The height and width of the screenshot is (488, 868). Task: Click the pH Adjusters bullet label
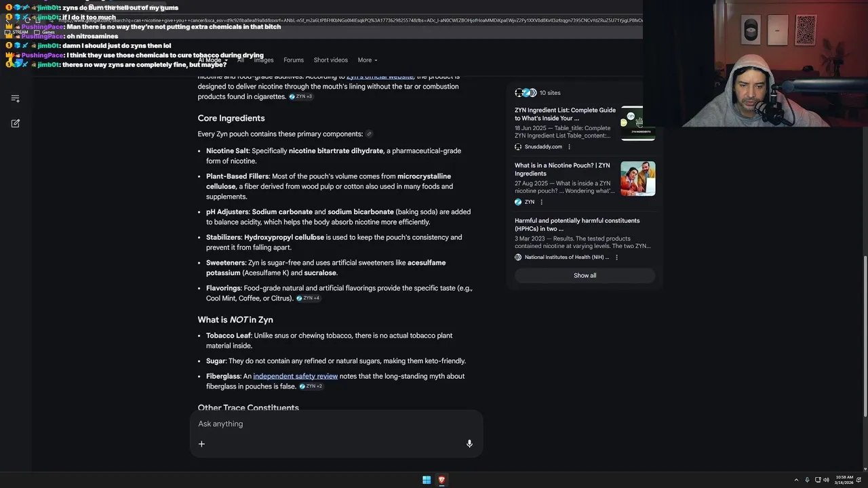[x=227, y=212]
